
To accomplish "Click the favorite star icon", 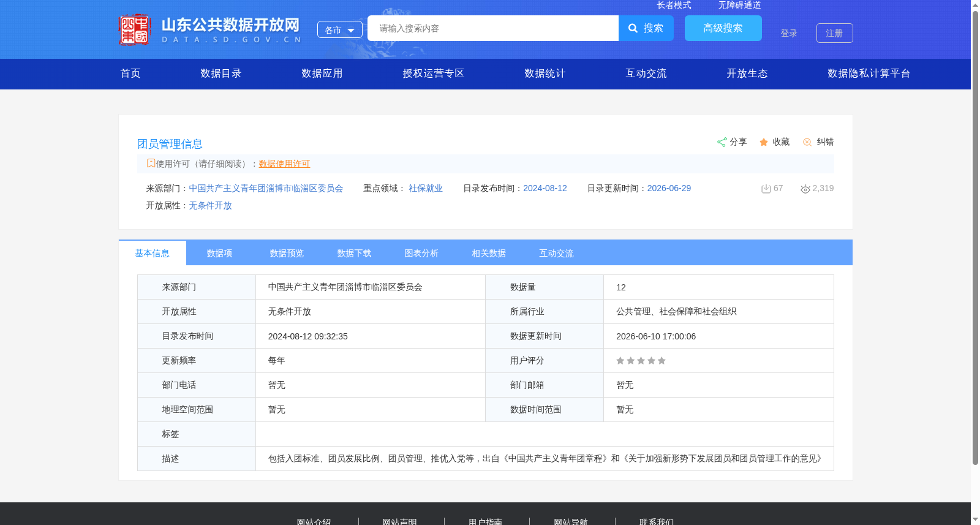I will (764, 142).
